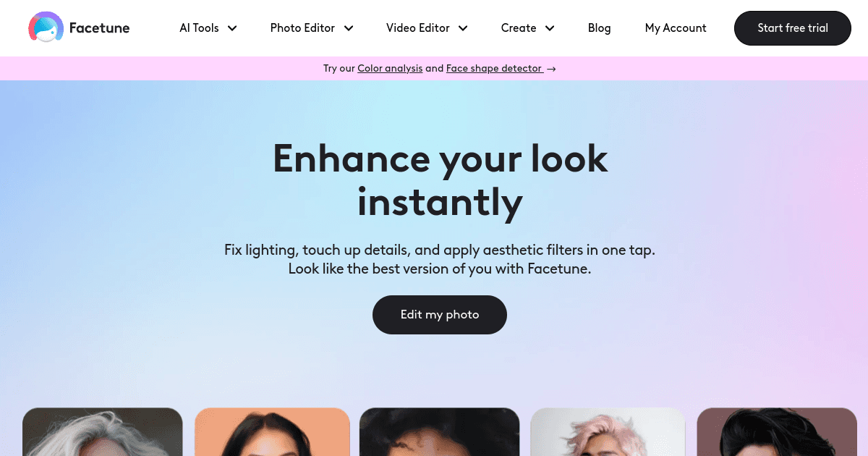Go to the Blog page
Image resolution: width=868 pixels, height=456 pixels.
click(x=599, y=28)
